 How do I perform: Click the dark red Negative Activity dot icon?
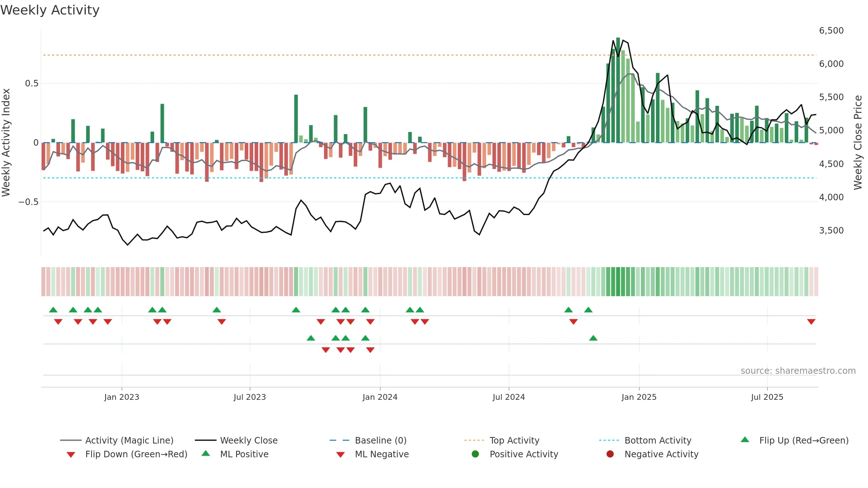[x=610, y=454]
